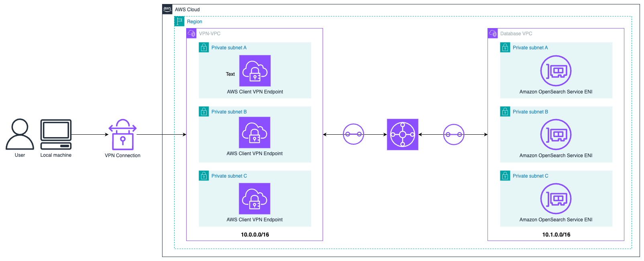Click 'AWS Client VPN Endpoint' label in subnet B
The height and width of the screenshot is (261, 644).
[254, 154]
